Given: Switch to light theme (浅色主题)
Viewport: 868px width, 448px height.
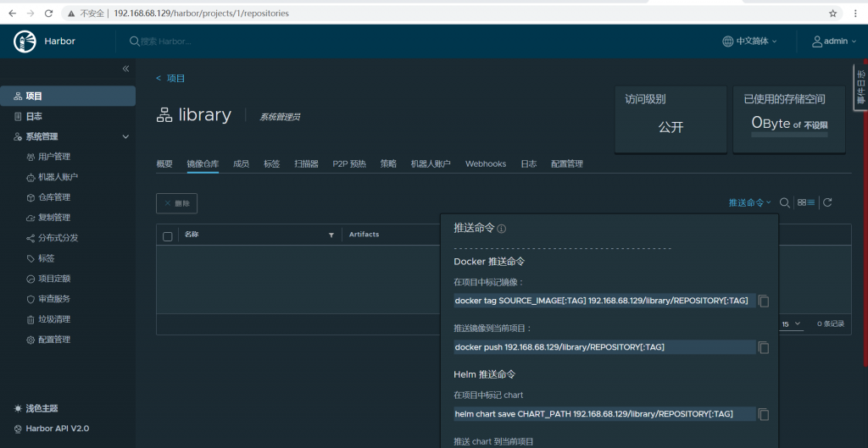Looking at the screenshot, I should [42, 408].
